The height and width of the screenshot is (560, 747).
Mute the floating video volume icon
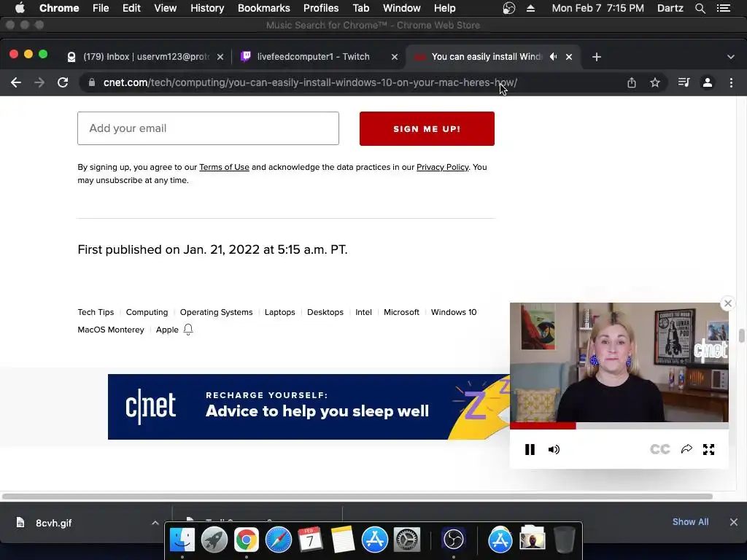554,449
